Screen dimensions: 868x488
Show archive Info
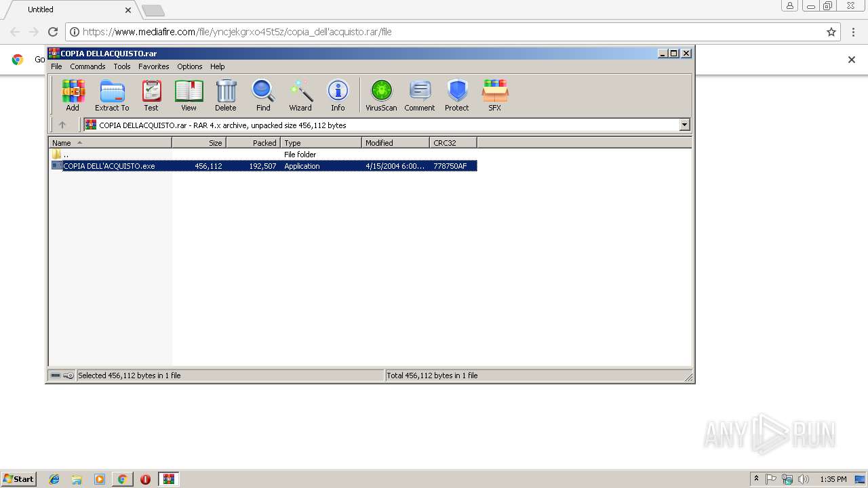[x=338, y=95]
